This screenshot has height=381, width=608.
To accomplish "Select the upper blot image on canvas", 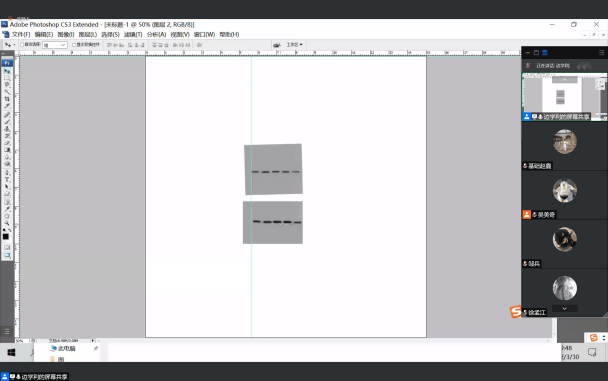I will (x=273, y=169).
